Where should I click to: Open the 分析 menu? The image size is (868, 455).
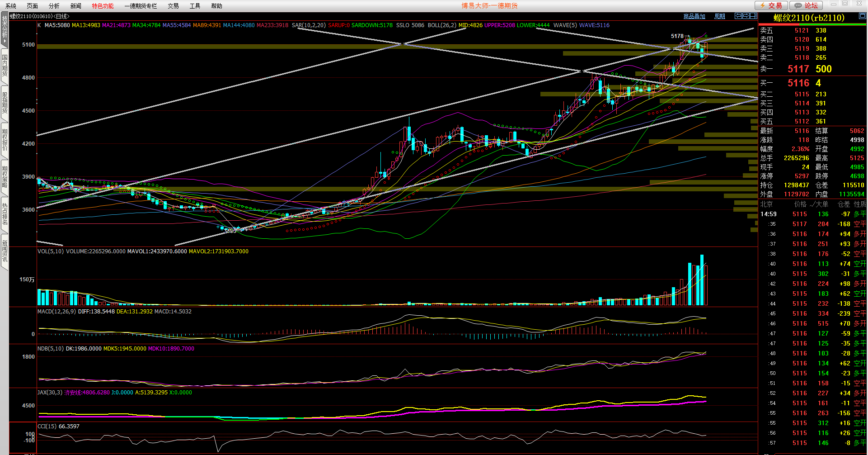54,6
